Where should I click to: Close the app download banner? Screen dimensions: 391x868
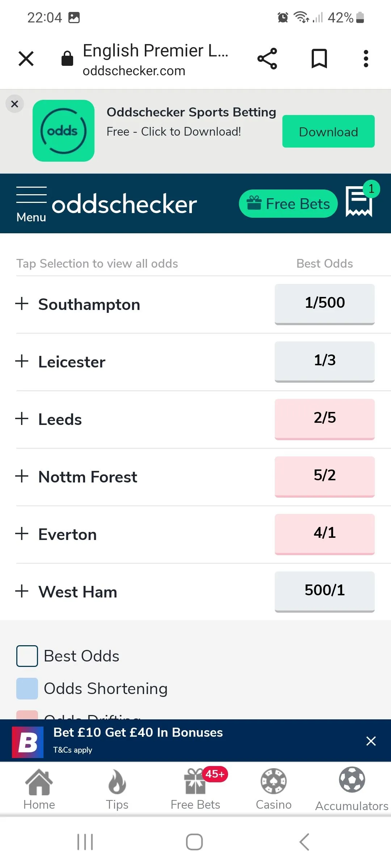(15, 104)
